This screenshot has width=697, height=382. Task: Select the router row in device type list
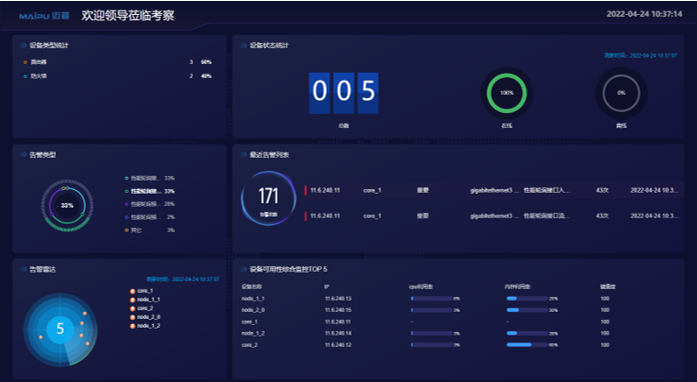pos(118,62)
